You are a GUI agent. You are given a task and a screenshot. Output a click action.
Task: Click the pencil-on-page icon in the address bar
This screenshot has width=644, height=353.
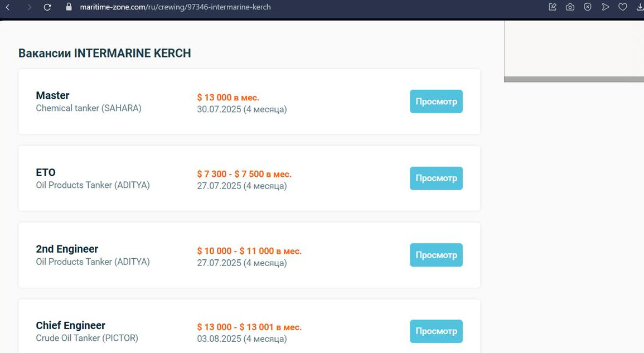(553, 7)
